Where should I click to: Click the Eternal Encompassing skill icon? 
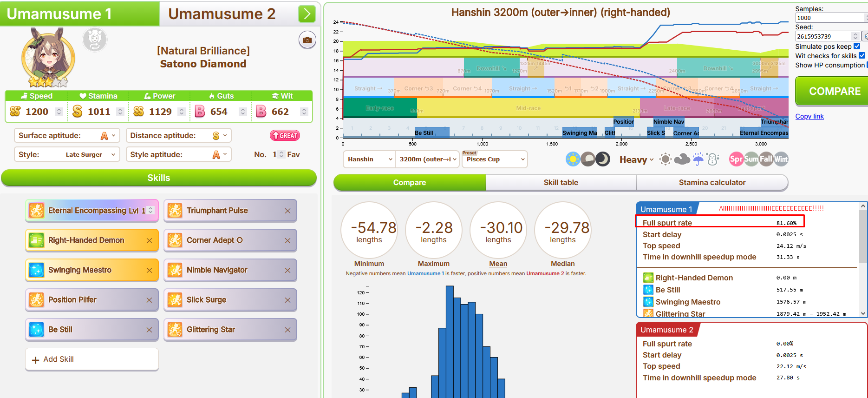click(36, 211)
